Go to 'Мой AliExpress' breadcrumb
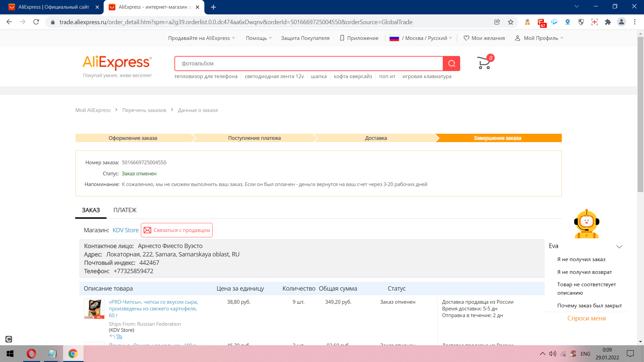The width and height of the screenshot is (644, 362). point(93,110)
